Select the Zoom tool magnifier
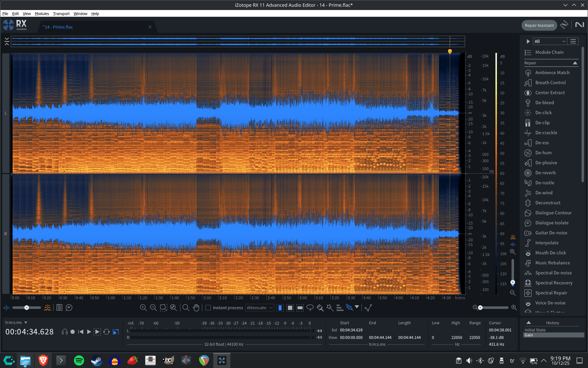 click(186, 308)
